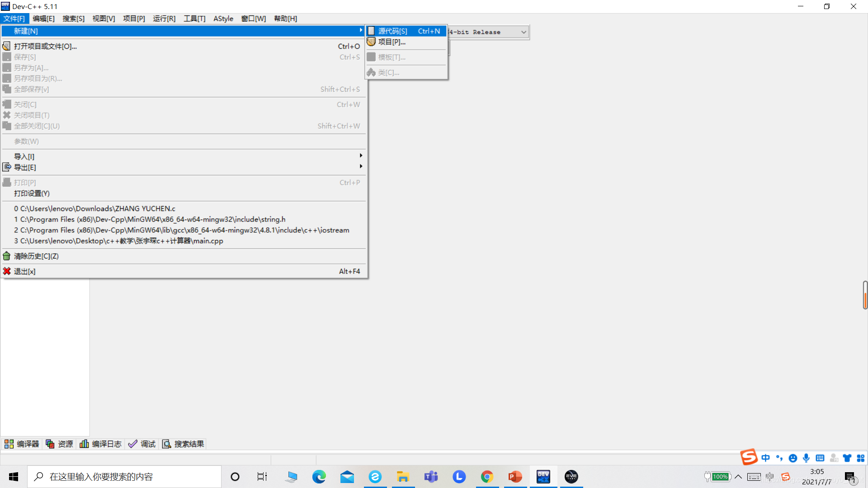Open the 帮助[H] menu
The height and width of the screenshot is (488, 868).
[x=285, y=19]
